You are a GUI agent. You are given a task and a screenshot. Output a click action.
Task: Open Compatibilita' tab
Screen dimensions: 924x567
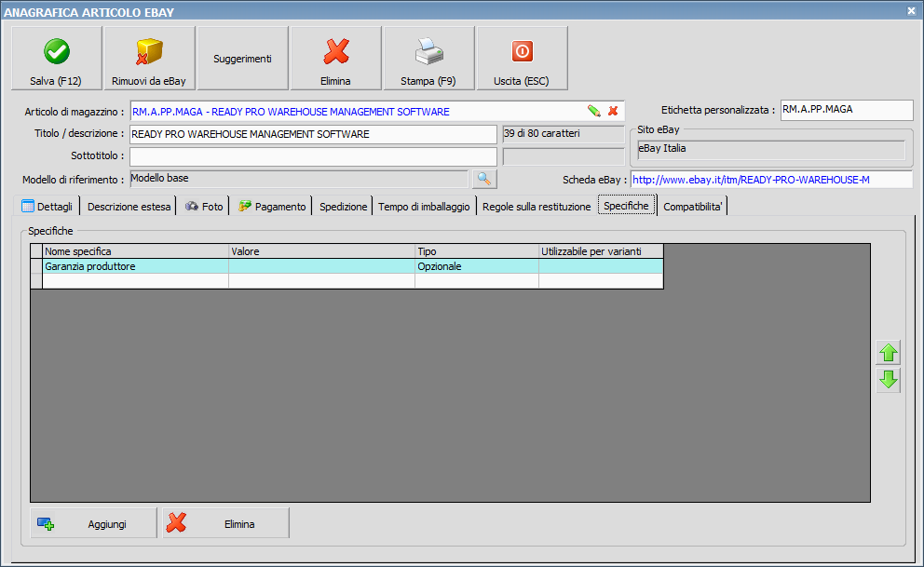(x=693, y=207)
